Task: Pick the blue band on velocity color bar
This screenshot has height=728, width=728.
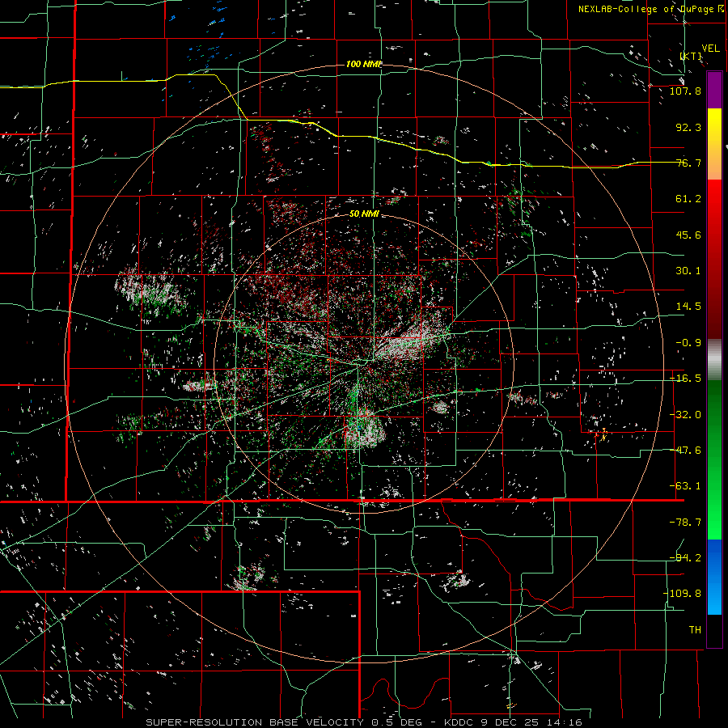Action: [x=714, y=577]
